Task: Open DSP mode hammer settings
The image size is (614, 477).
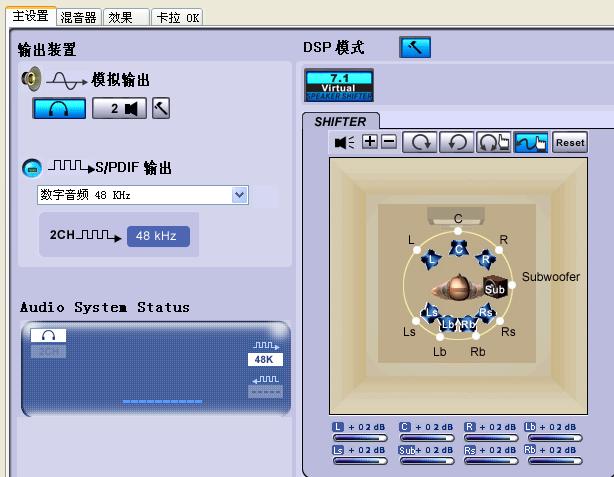Action: [414, 47]
